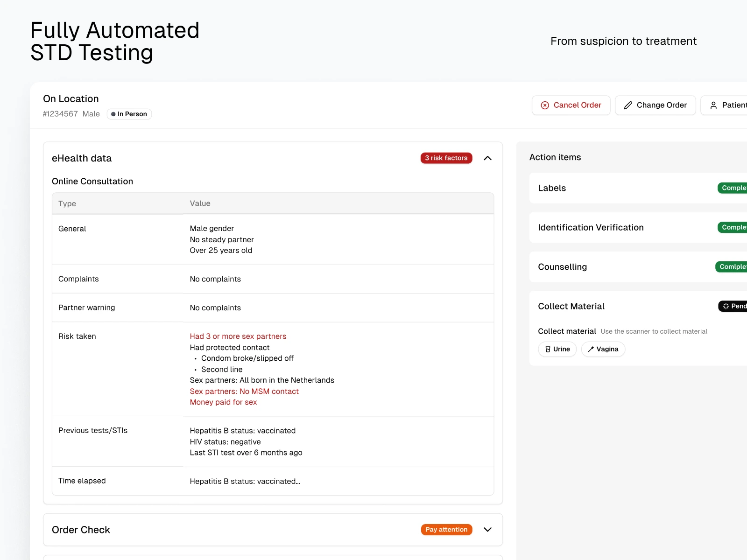The image size is (747, 560).
Task: Open the Labels action item
Action: tap(552, 188)
